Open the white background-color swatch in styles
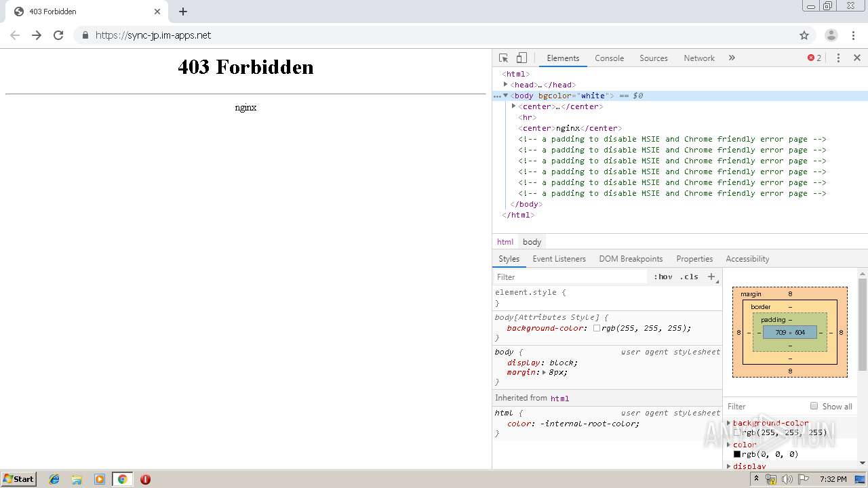Image resolution: width=868 pixels, height=488 pixels. 597,328
